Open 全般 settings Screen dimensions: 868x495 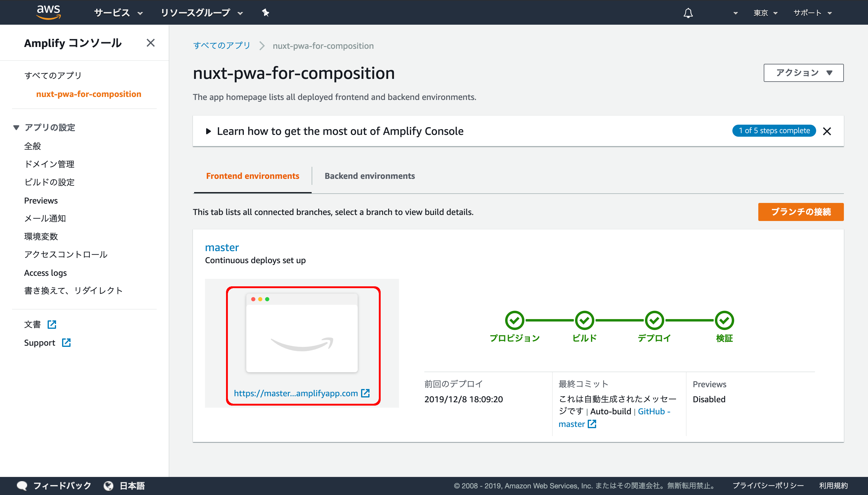[x=33, y=146]
